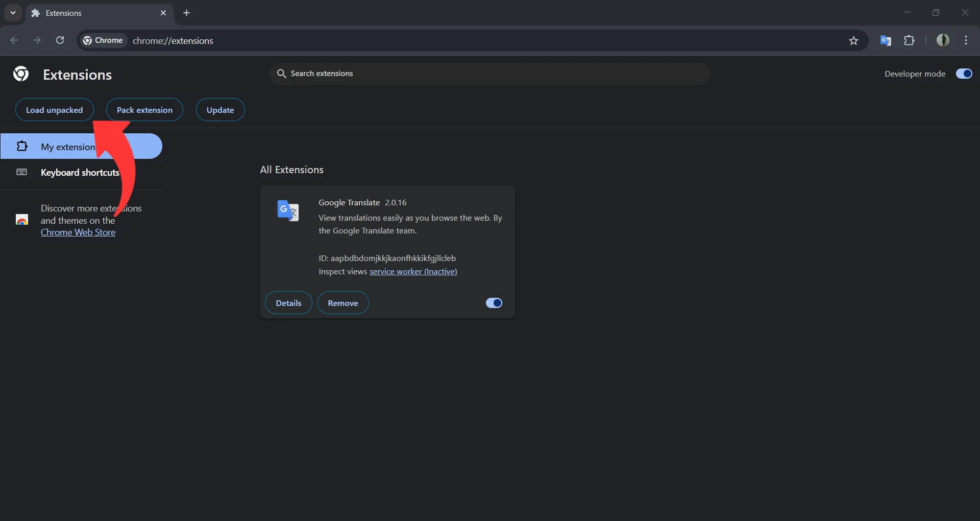This screenshot has width=980, height=521.
Task: Disable the Google Translate extension
Action: pyautogui.click(x=494, y=303)
